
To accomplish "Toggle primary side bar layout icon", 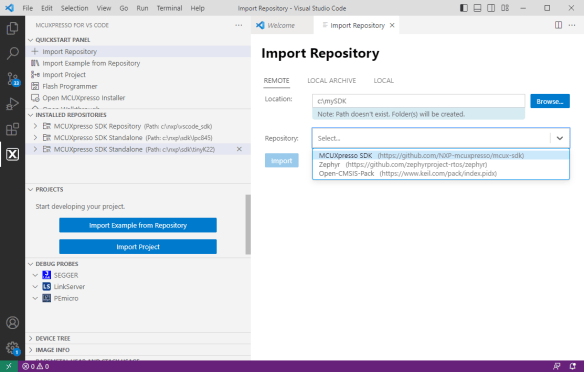I will (x=464, y=8).
